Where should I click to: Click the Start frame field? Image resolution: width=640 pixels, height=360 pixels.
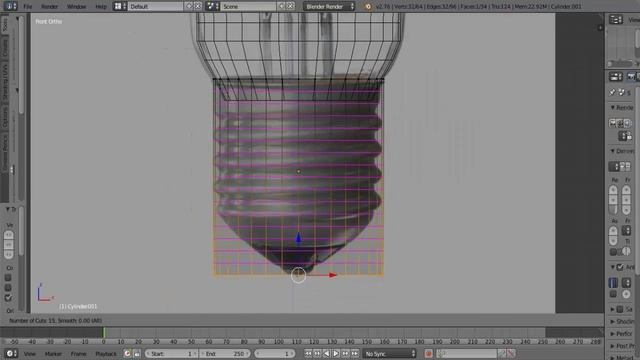click(x=172, y=354)
